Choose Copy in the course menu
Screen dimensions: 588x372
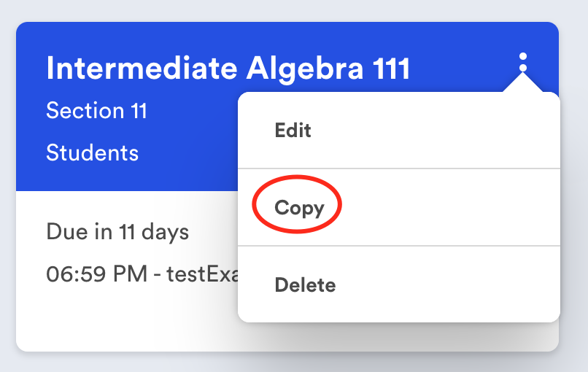tap(299, 208)
